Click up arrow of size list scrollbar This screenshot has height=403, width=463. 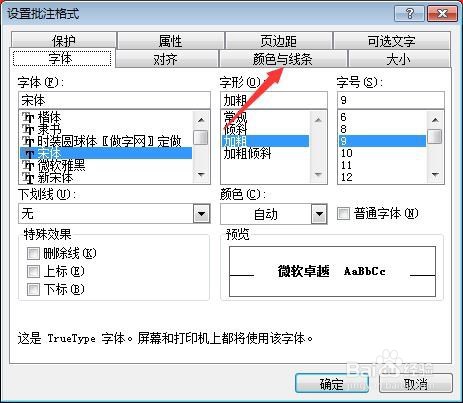point(435,120)
